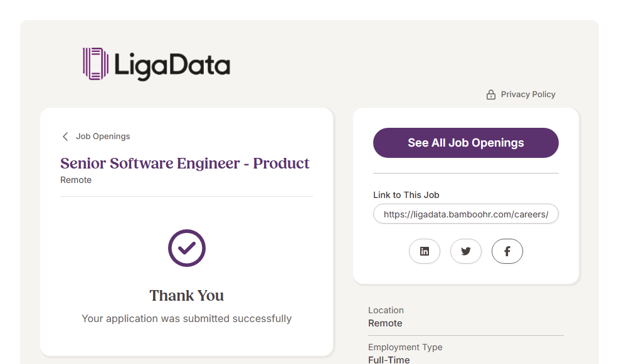619x364 pixels.
Task: Click the success checkmark circle icon
Action: (187, 248)
